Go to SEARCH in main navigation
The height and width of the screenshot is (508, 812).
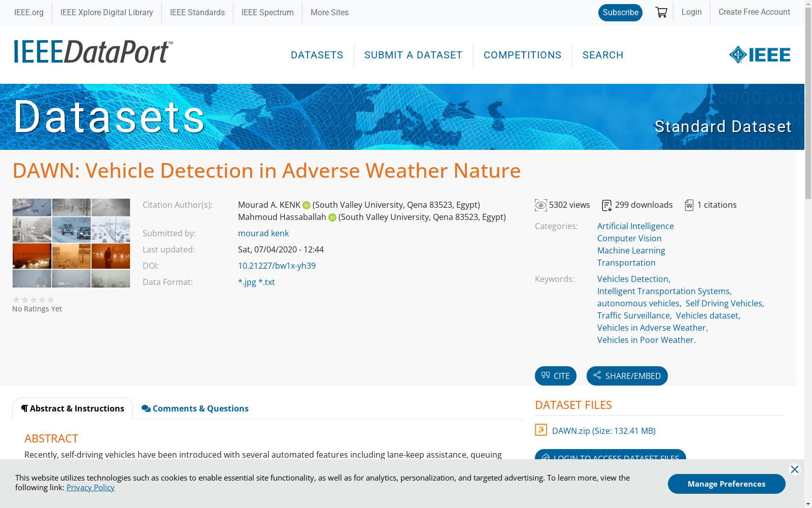603,55
